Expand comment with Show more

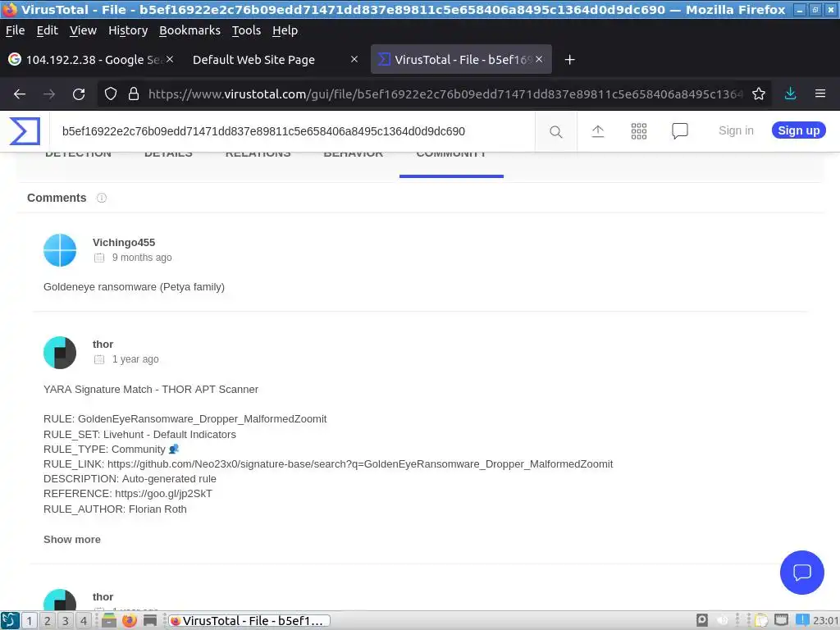point(72,540)
